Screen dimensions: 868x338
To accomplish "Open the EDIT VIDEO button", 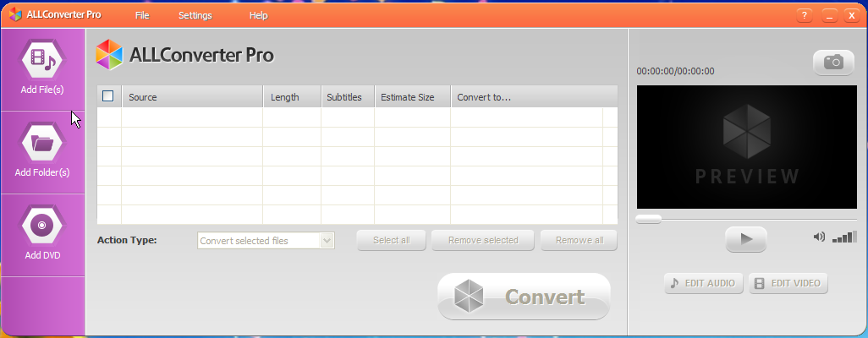I will point(788,283).
